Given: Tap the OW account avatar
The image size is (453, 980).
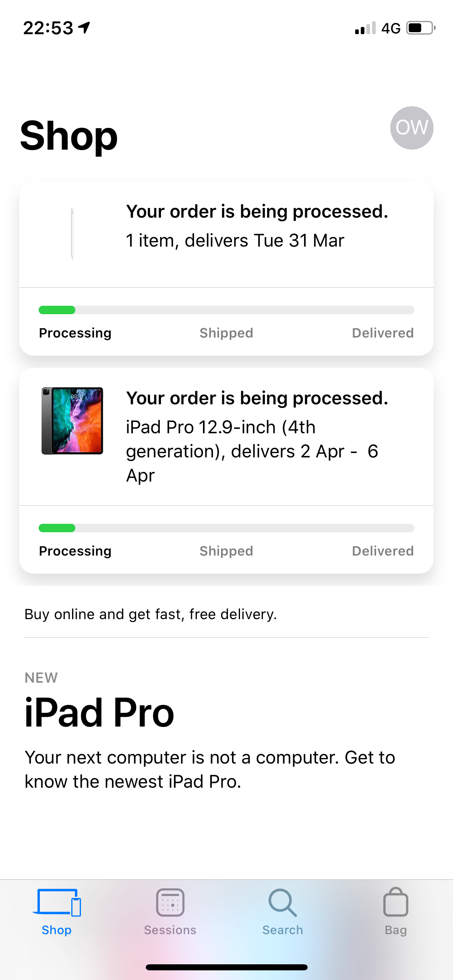Looking at the screenshot, I should pyautogui.click(x=412, y=128).
